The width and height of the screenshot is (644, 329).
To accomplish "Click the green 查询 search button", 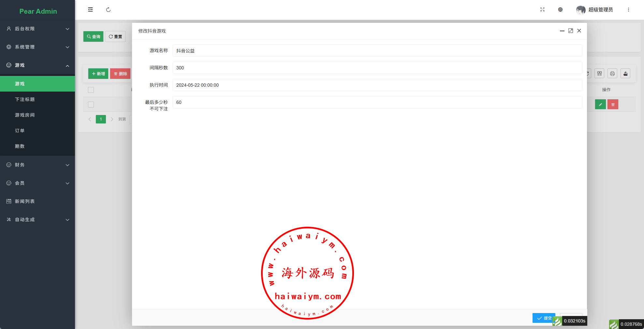I will point(93,36).
